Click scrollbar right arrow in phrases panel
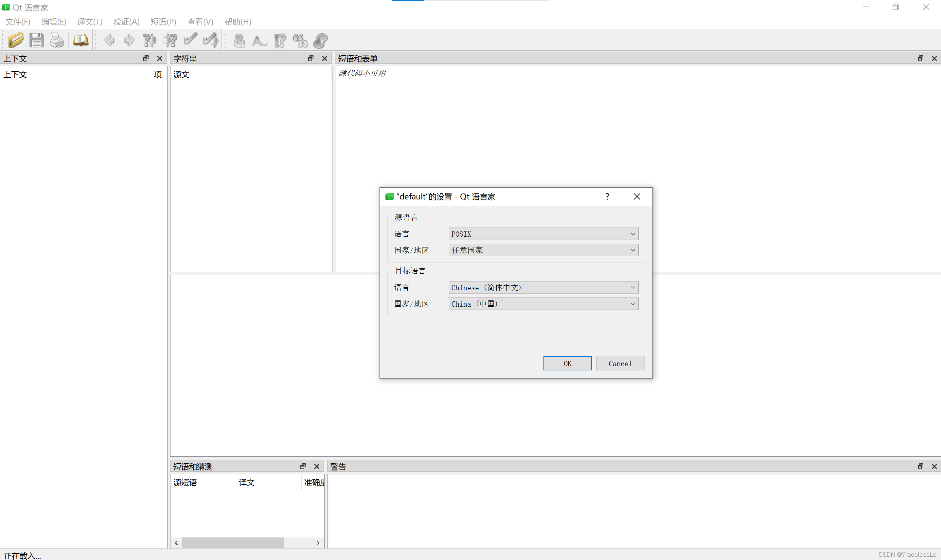This screenshot has width=941, height=560. (318, 543)
